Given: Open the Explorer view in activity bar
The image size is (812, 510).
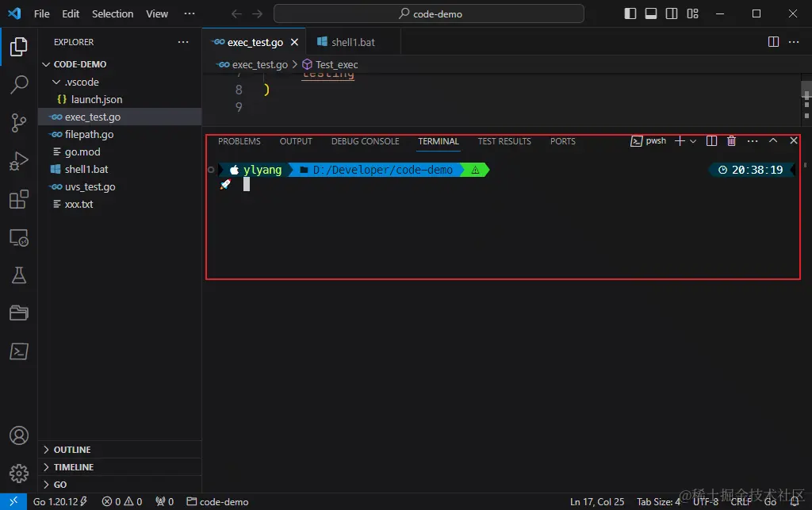Looking at the screenshot, I should [x=19, y=47].
